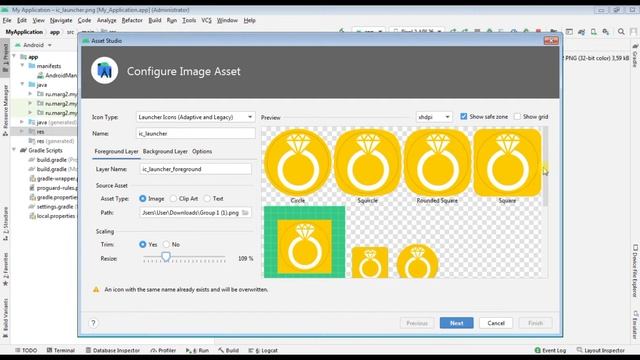Open the Logcat tool window
Viewport: 640px width, 360px height.
tap(263, 350)
